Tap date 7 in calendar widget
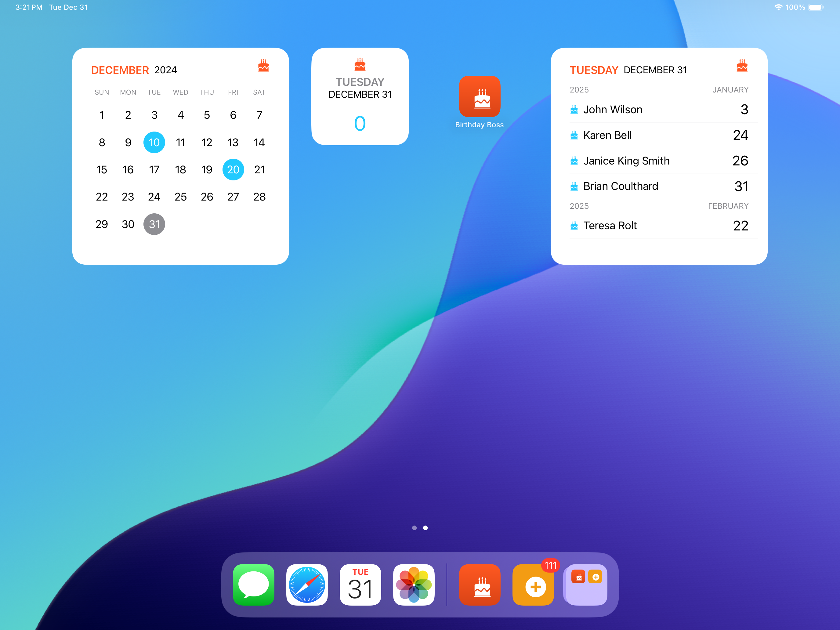Screen dimensions: 840x630 coord(259,115)
